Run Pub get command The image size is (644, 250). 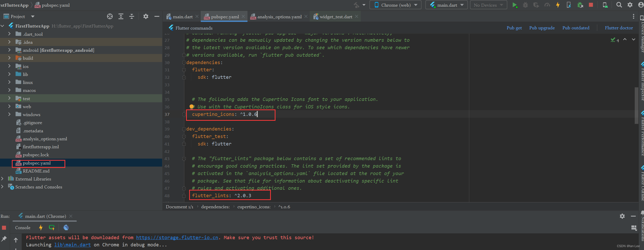tap(514, 28)
